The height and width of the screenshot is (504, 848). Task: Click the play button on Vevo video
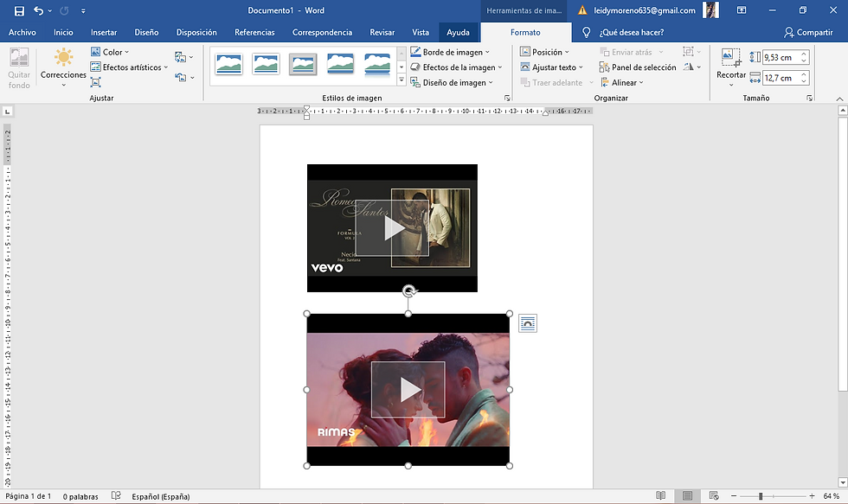pyautogui.click(x=393, y=228)
